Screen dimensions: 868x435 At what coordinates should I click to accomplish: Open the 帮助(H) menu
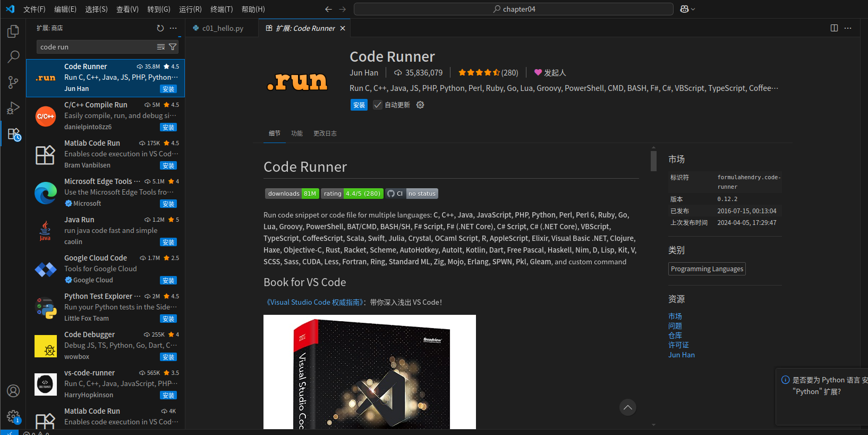tap(253, 9)
